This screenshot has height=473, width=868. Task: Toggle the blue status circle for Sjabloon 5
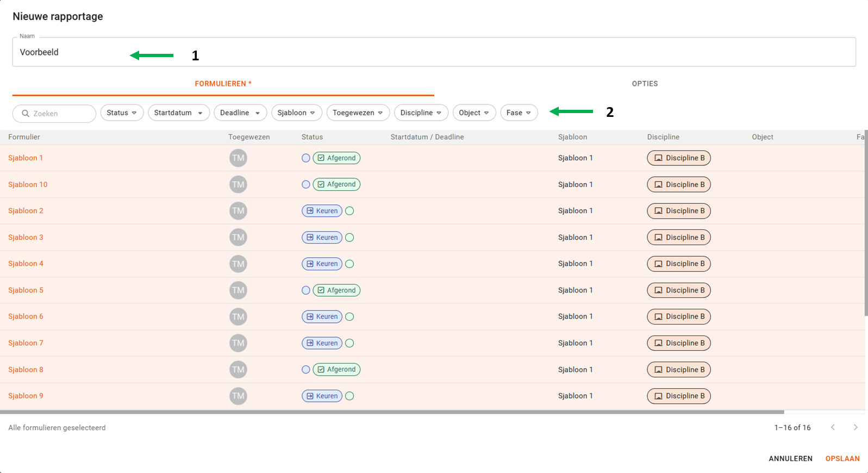click(x=306, y=290)
